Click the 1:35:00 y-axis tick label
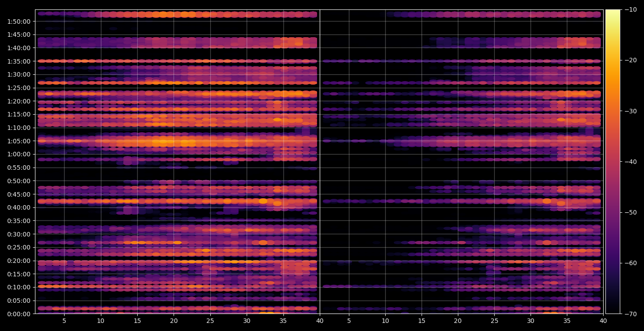 pos(19,61)
